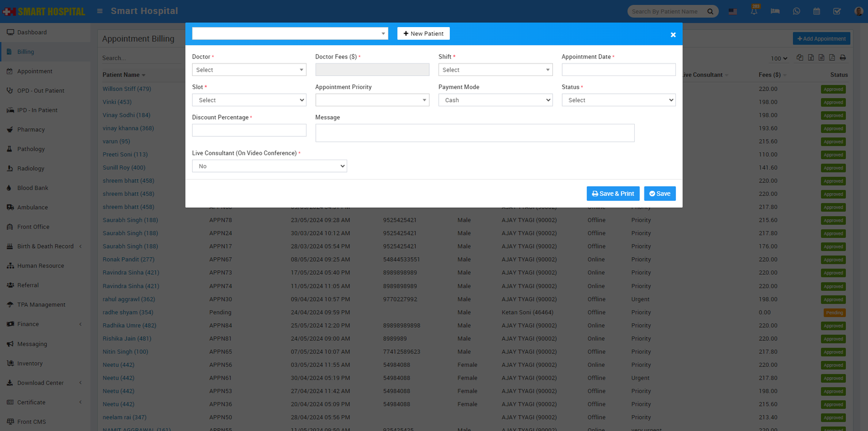Screen dimensions: 868x431
Task: Open the Doctor select dropdown
Action: (249, 70)
